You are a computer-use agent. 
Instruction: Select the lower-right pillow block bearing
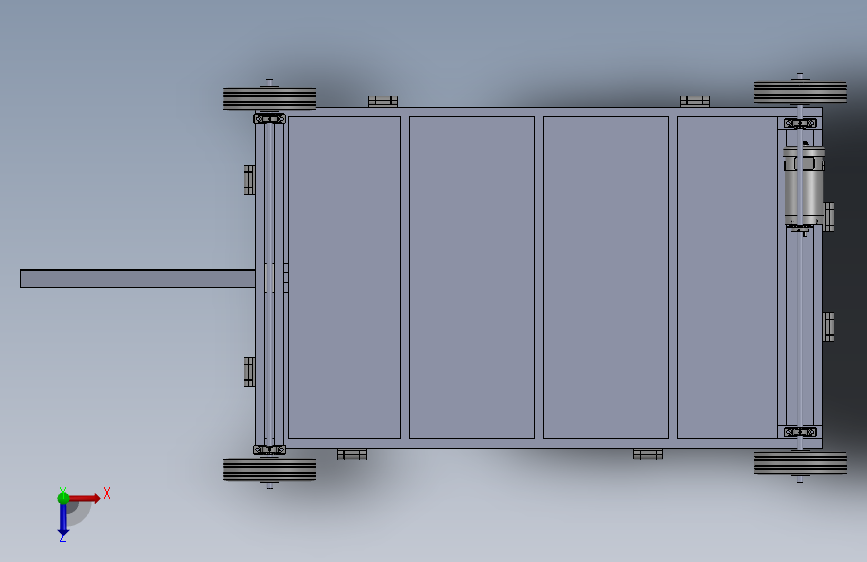pyautogui.click(x=800, y=431)
